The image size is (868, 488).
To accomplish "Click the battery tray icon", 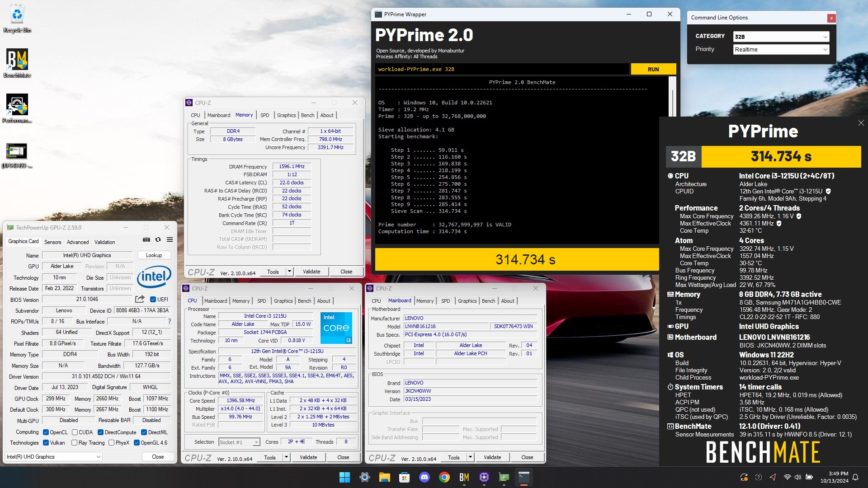I will click(809, 477).
